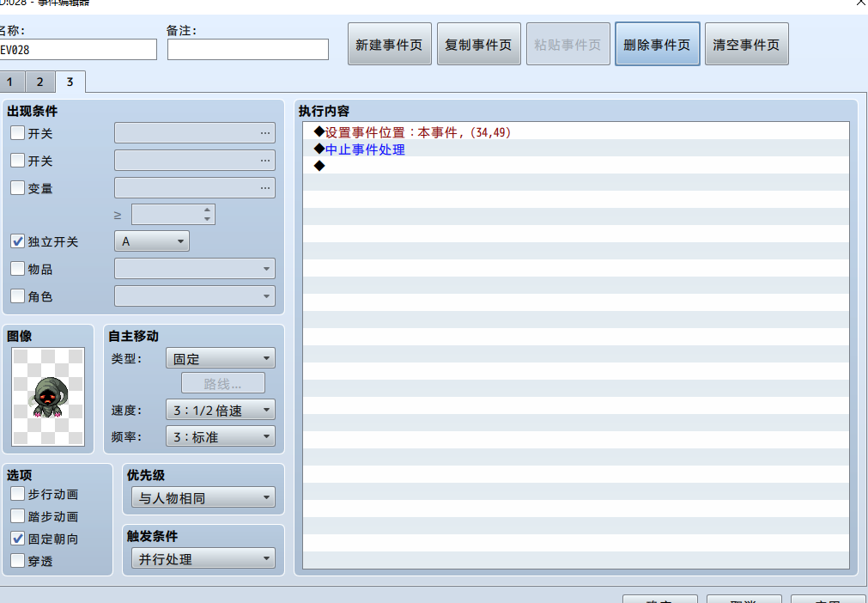The height and width of the screenshot is (603, 868).
Task: Open the 物品 condition dropdown
Action: tap(195, 269)
